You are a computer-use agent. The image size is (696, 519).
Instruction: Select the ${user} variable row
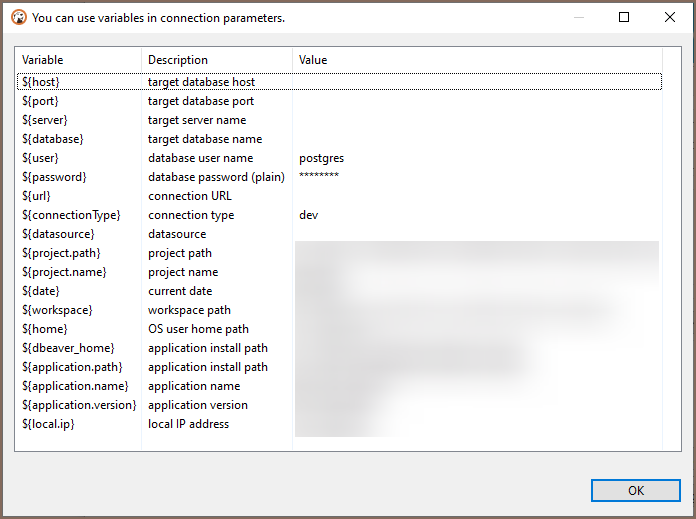pyautogui.click(x=41, y=158)
